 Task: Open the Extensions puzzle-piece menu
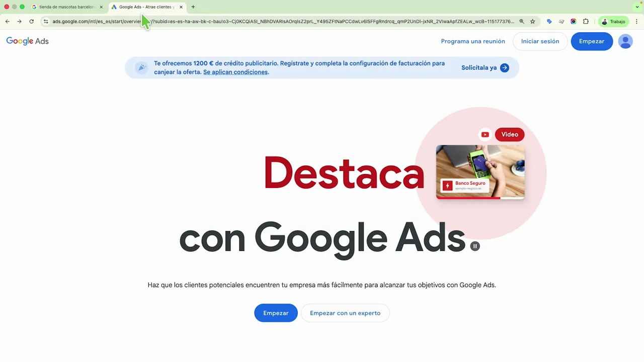click(586, 22)
